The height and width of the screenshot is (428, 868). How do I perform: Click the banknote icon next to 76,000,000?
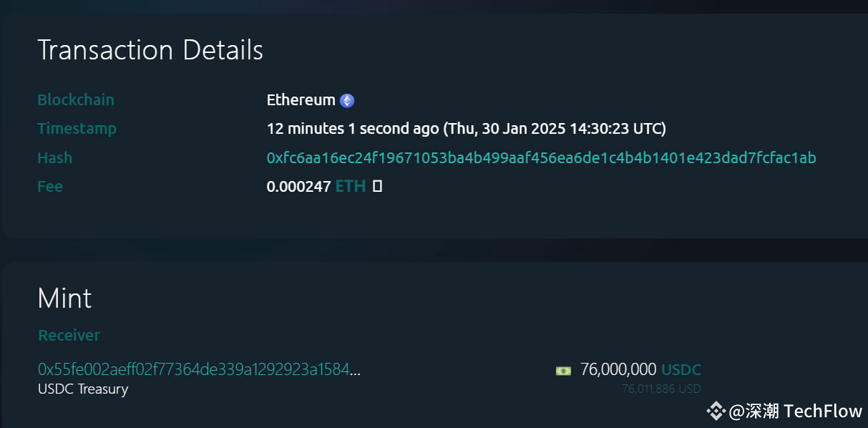564,369
